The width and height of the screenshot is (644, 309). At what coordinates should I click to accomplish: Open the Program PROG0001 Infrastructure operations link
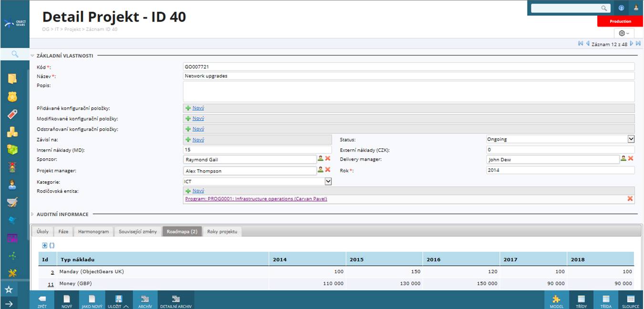[x=256, y=199]
